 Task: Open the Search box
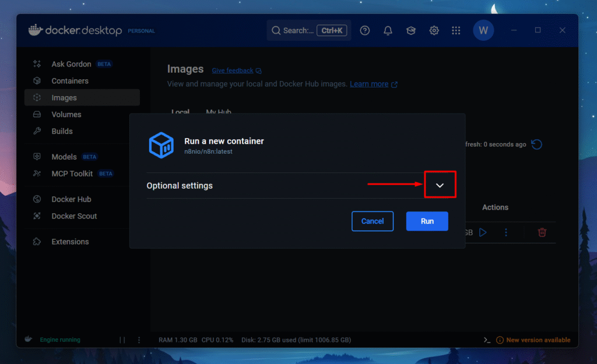(308, 31)
